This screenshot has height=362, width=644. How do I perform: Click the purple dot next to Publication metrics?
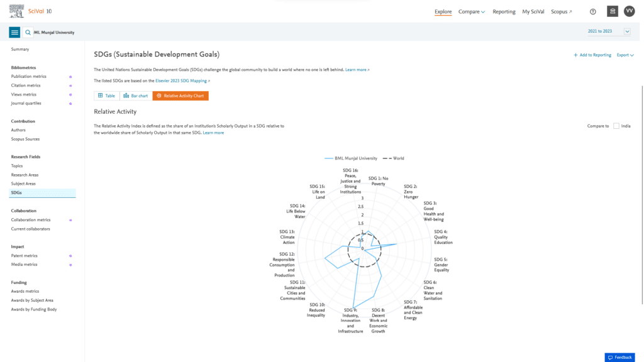(70, 77)
